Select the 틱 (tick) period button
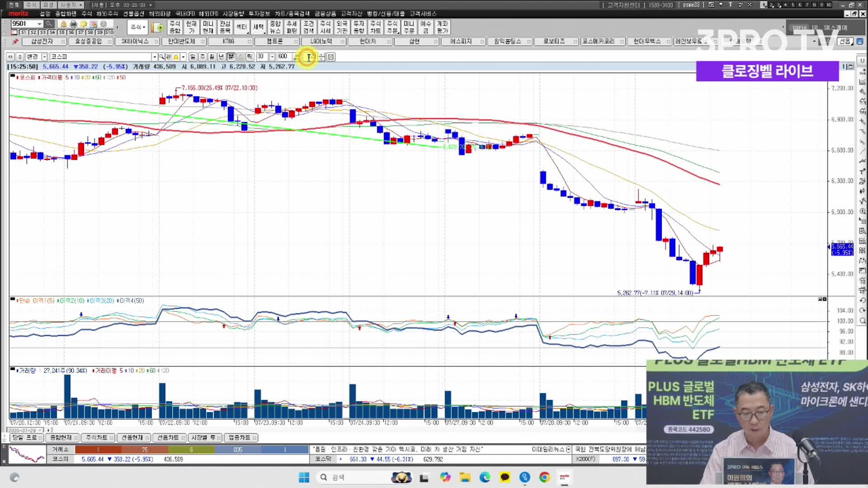 tap(250, 57)
